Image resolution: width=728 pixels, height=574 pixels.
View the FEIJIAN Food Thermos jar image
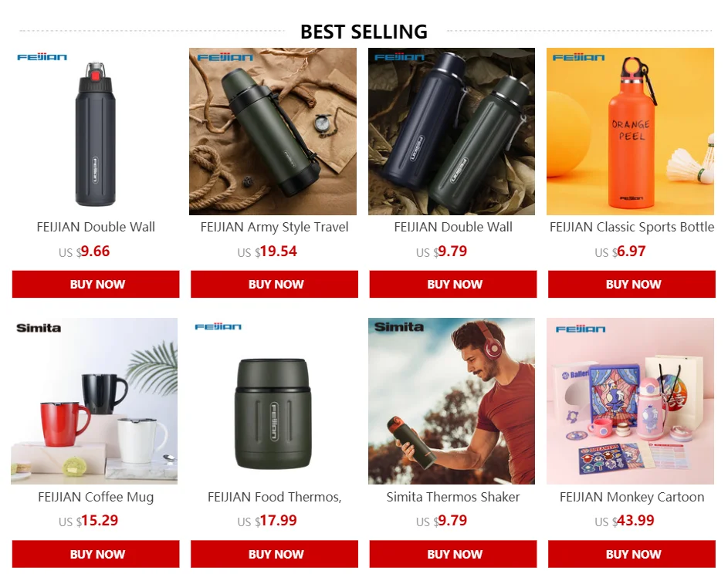coord(273,401)
